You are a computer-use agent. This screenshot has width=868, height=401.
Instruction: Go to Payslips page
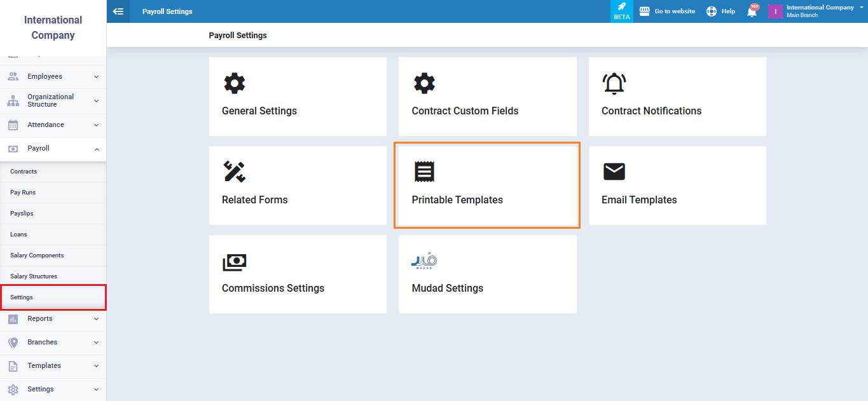pyautogui.click(x=22, y=214)
